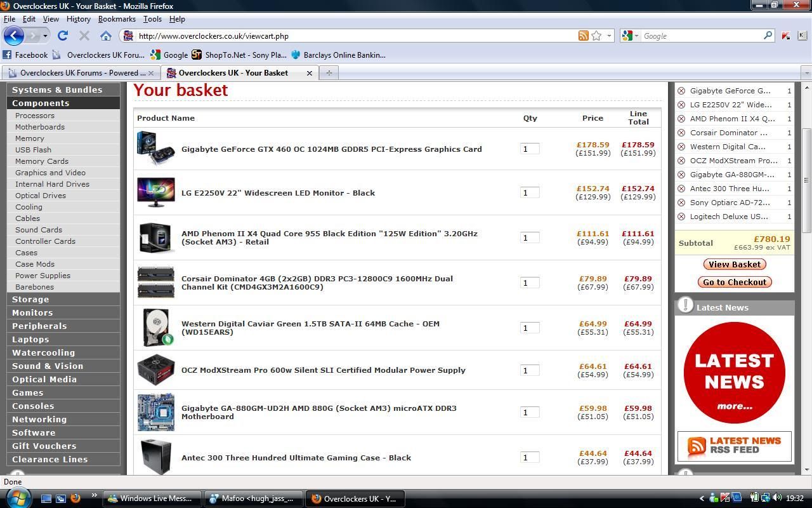Click the Show Desktop quick launch icon
Viewport: 812px width, 508px height.
click(x=46, y=498)
